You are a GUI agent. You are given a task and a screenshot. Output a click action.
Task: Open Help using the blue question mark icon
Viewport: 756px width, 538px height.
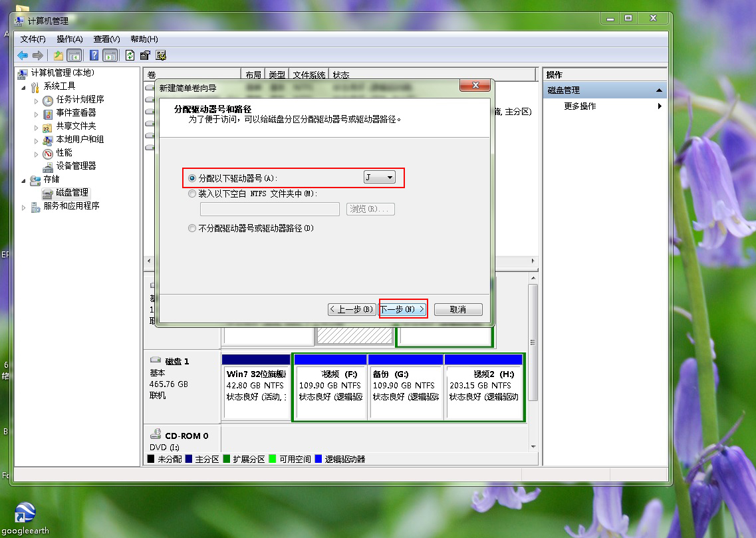[x=94, y=55]
